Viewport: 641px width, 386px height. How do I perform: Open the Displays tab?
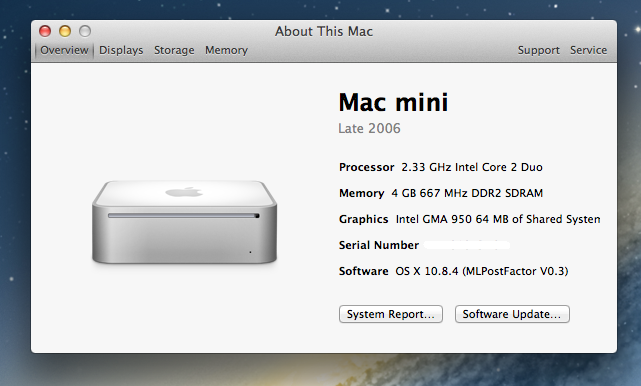(x=121, y=50)
